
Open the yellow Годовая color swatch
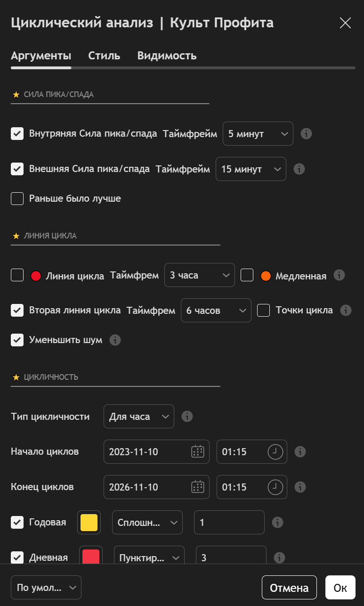(x=89, y=522)
